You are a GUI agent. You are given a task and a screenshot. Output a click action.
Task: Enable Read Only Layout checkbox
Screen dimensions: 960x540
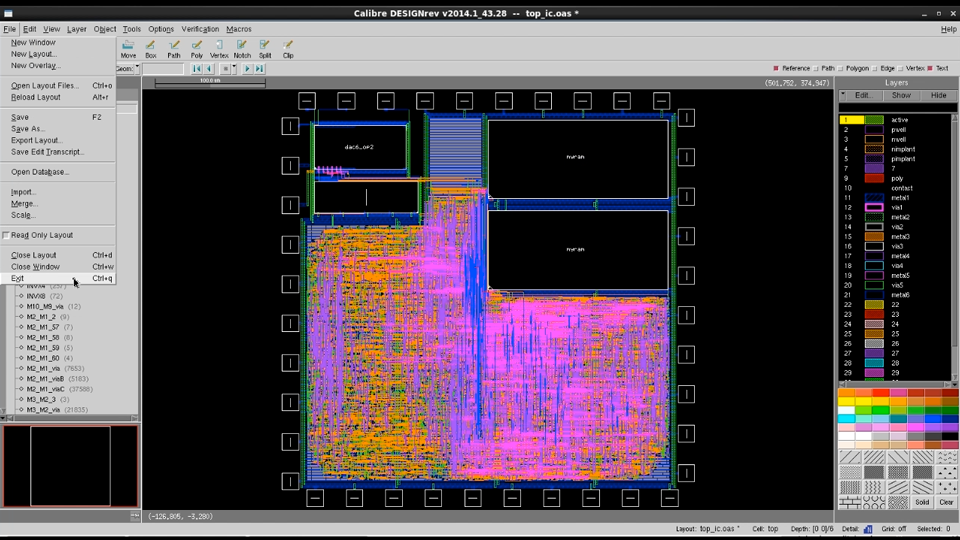click(x=6, y=235)
